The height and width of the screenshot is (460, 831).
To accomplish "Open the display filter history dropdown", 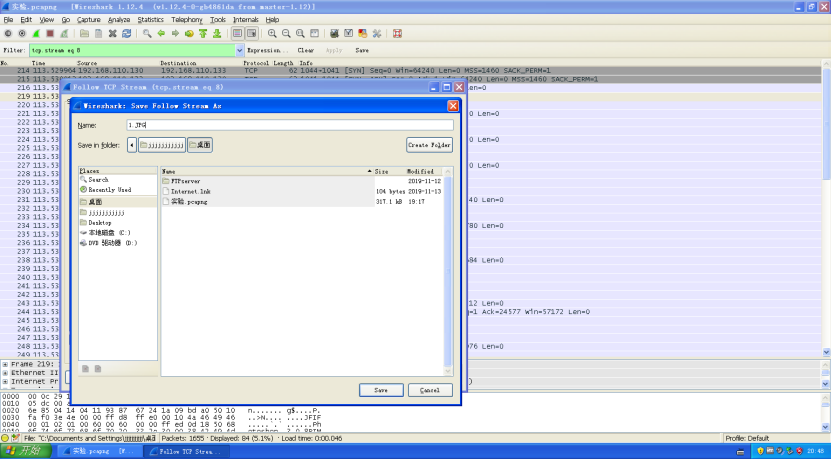I will [240, 50].
